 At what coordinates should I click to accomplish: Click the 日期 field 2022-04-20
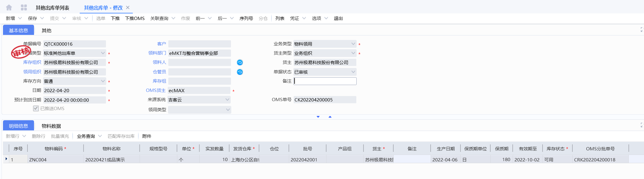74,90
